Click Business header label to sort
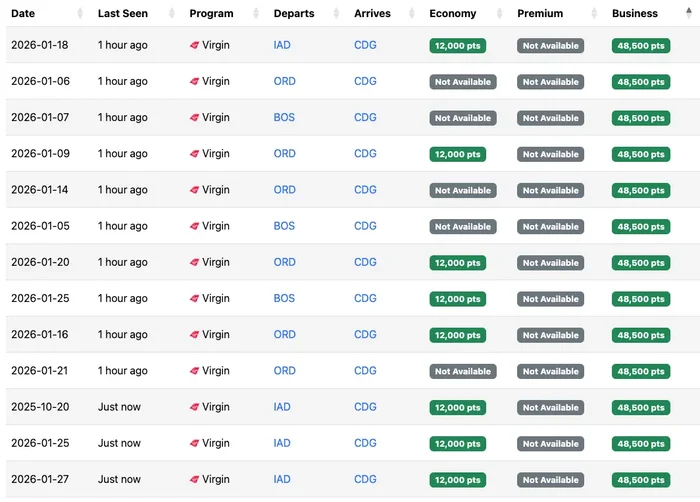700x502 pixels. [634, 13]
